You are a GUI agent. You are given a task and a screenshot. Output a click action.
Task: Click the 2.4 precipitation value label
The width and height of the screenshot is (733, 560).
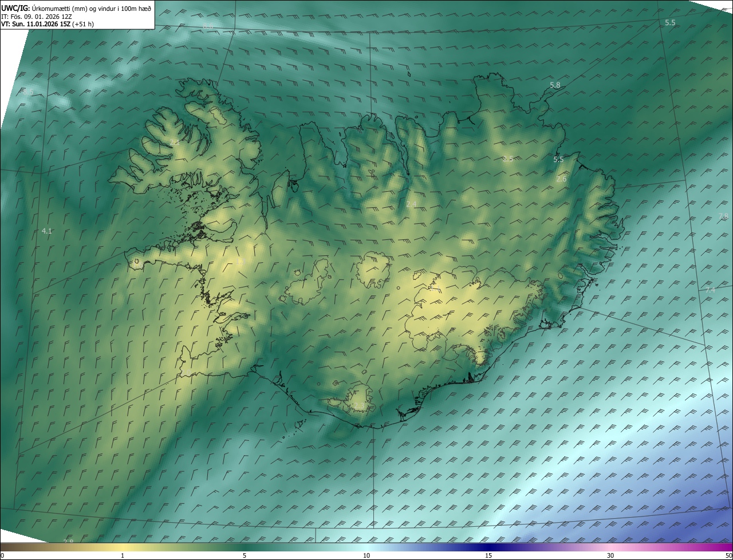pos(411,204)
